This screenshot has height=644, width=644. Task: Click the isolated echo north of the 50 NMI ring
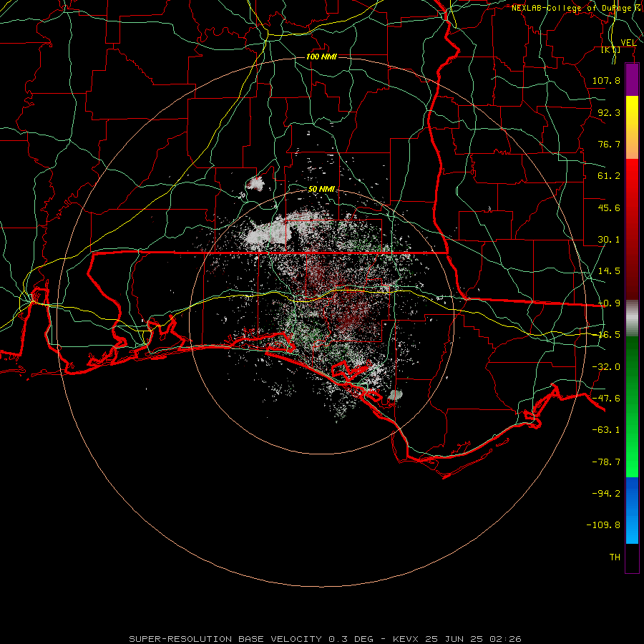[255, 184]
